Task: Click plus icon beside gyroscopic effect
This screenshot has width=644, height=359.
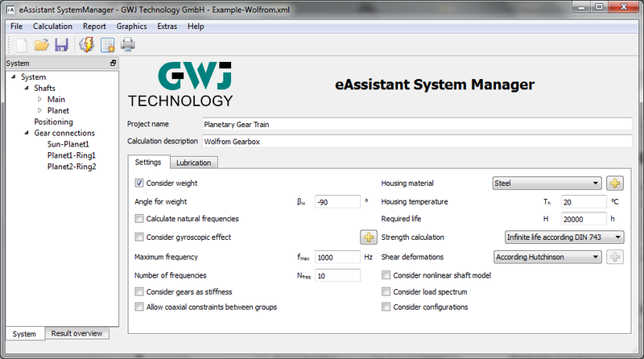Action: (368, 237)
